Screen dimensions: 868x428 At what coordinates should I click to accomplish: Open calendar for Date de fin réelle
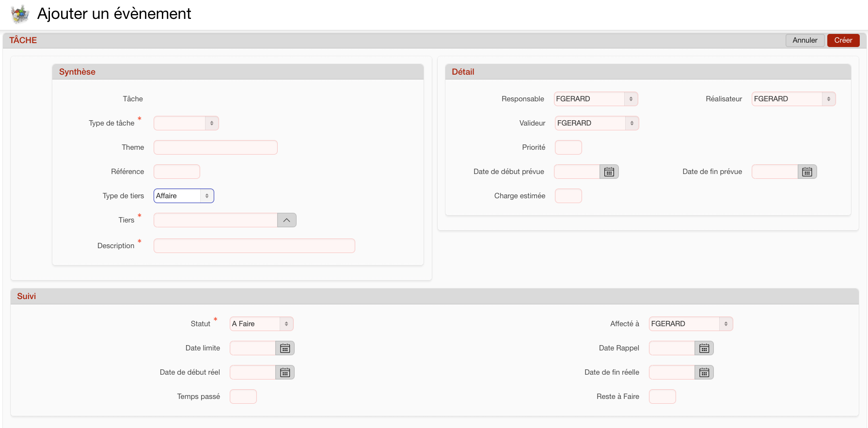704,372
